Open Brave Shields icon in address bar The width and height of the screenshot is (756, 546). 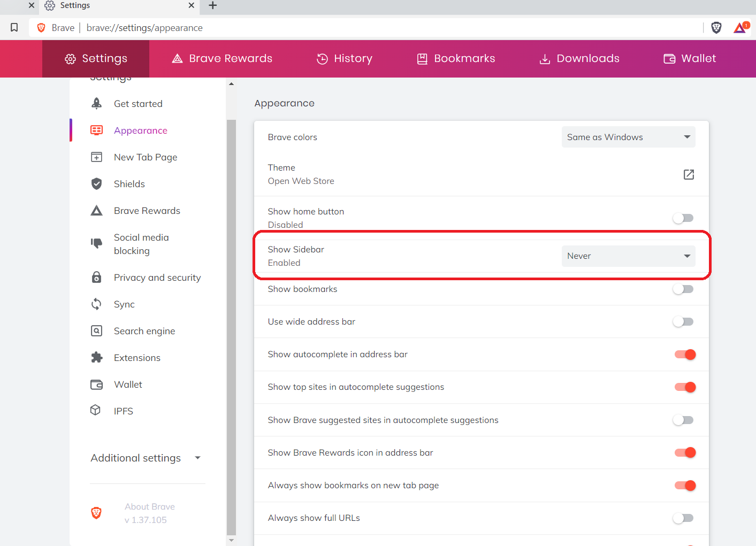[x=716, y=27]
